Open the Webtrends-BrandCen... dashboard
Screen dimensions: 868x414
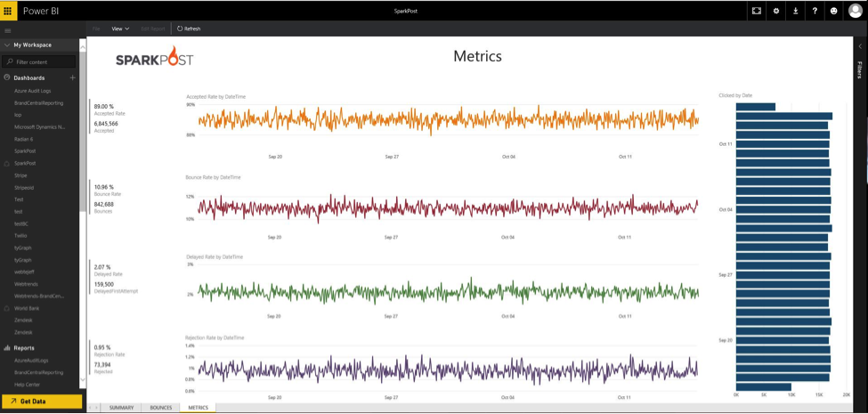pyautogui.click(x=39, y=296)
